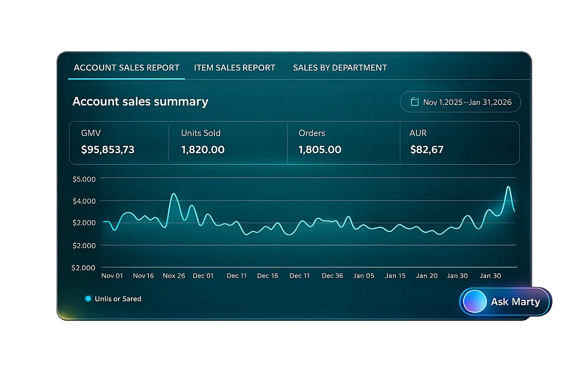Image resolution: width=588 pixels, height=392 pixels.
Task: Open the Ask Marty assistant button label
Action: [515, 302]
